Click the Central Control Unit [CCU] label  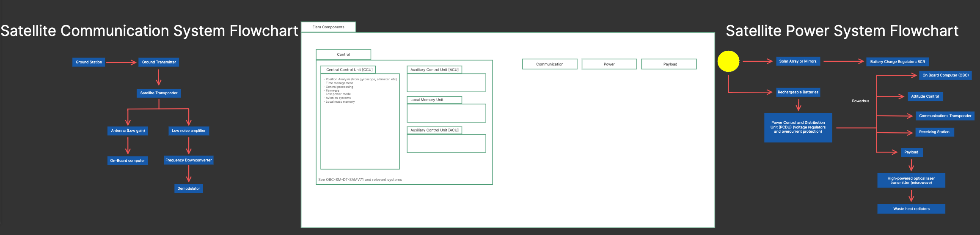coord(348,70)
